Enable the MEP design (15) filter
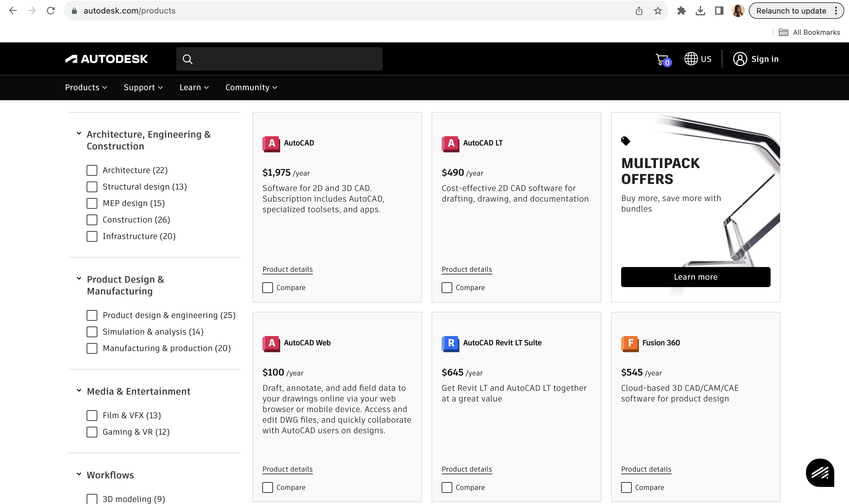The height and width of the screenshot is (504, 849). [92, 203]
